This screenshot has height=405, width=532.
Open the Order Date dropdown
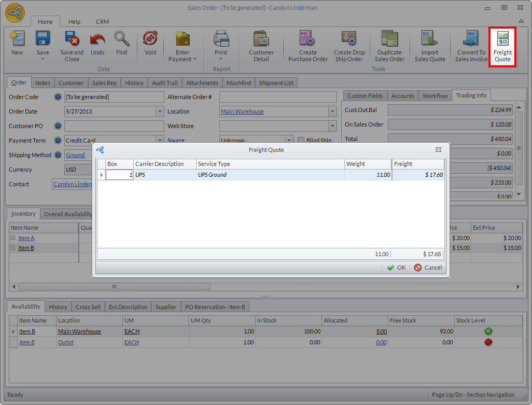point(159,111)
